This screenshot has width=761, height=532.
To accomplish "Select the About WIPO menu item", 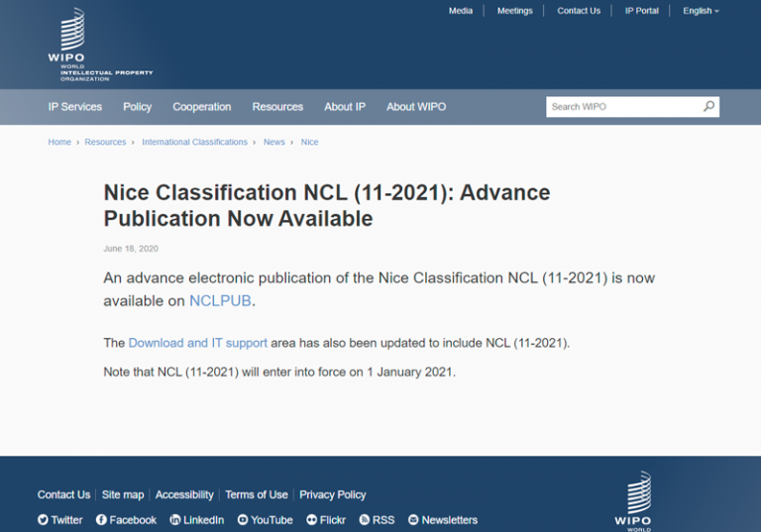I will pyautogui.click(x=416, y=107).
